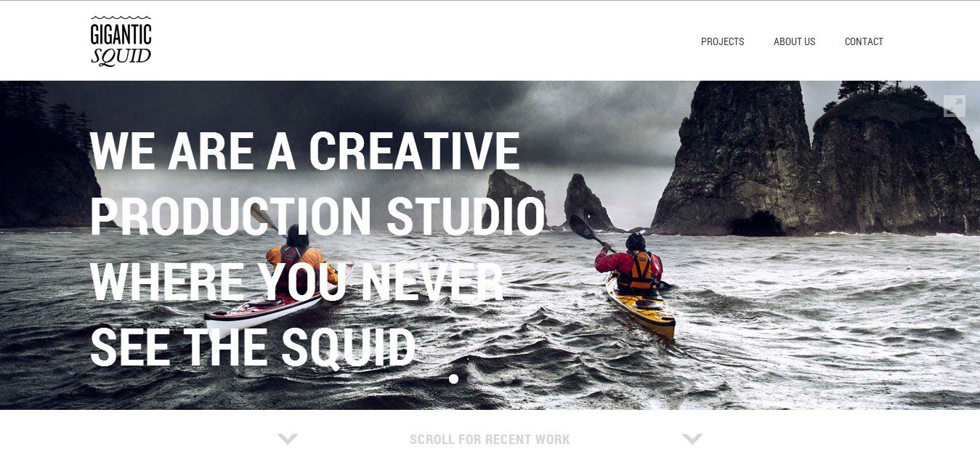Select the faint second slide dot
The width and height of the screenshot is (980, 468).
pos(472,379)
